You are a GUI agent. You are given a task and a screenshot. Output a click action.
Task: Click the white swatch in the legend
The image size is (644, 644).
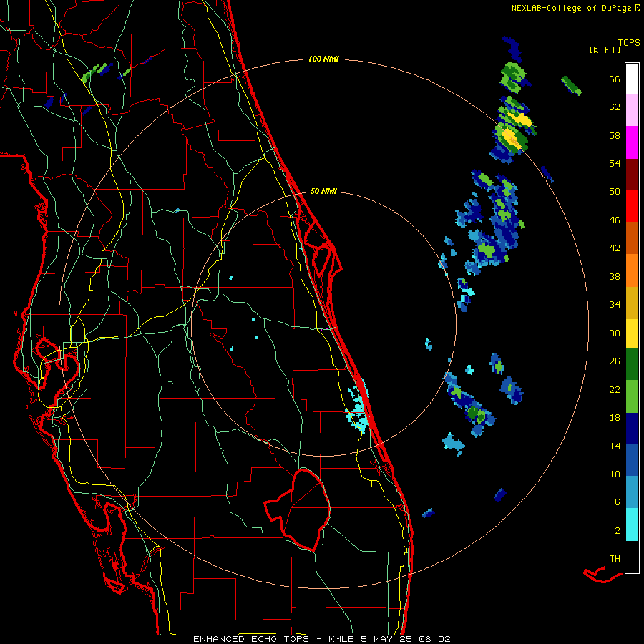point(632,79)
